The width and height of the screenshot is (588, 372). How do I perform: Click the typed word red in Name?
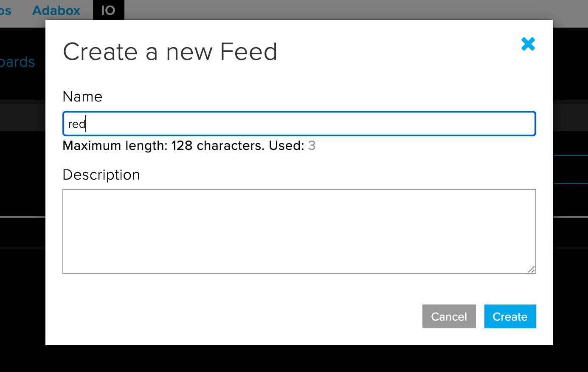pos(77,124)
